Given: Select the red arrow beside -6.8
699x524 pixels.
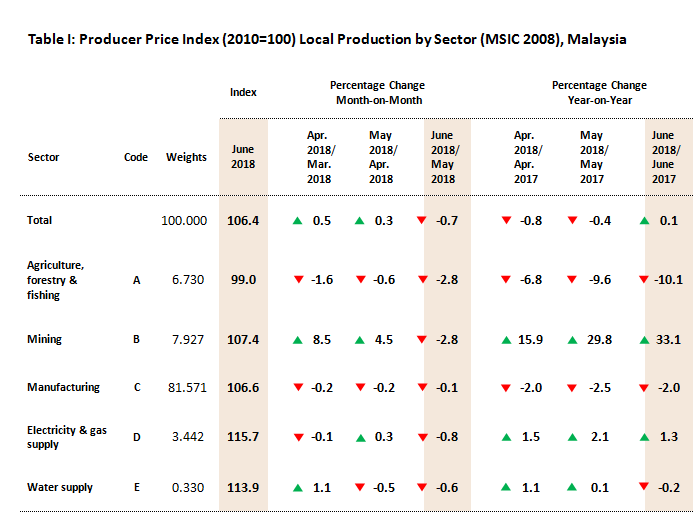Looking at the screenshot, I should click(507, 280).
